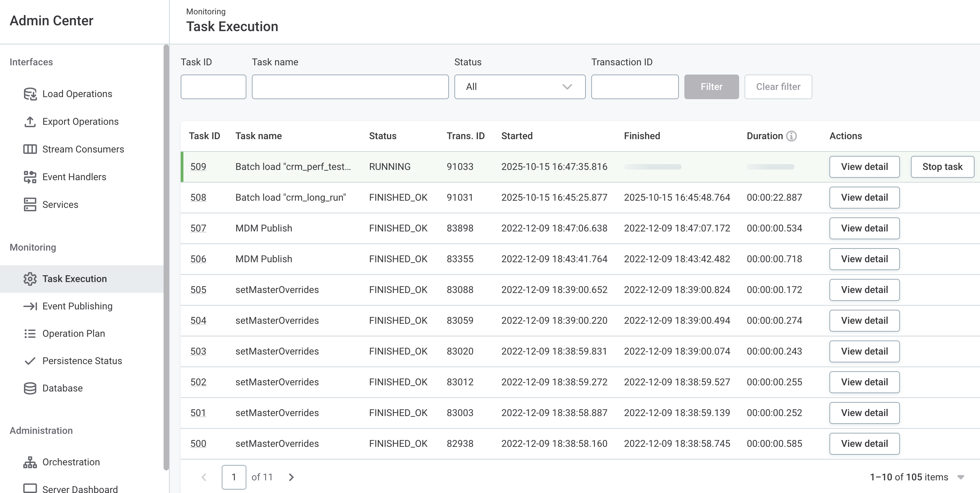Click the Clear filter button

pos(778,86)
